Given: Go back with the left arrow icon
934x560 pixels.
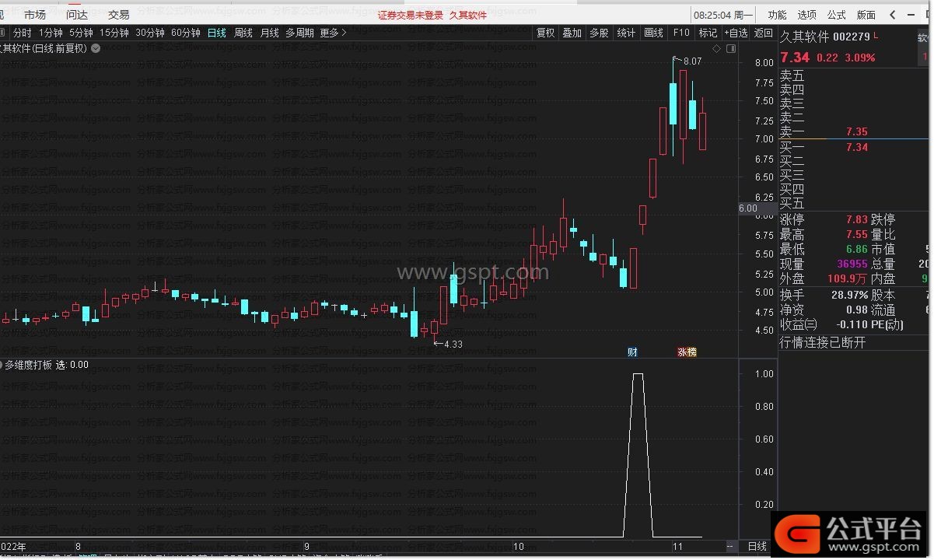Looking at the screenshot, I should (892, 15).
